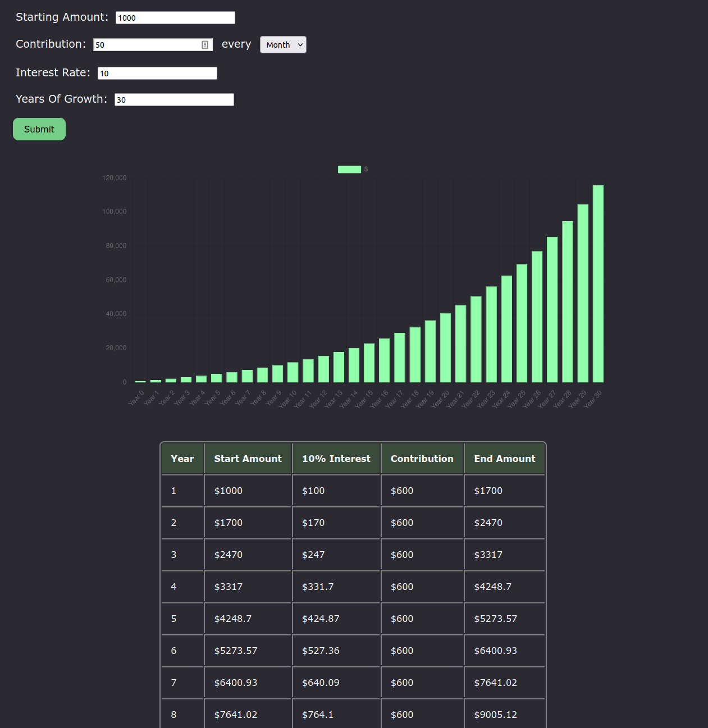
Task: Open the Month frequency dropdown
Action: [x=283, y=44]
